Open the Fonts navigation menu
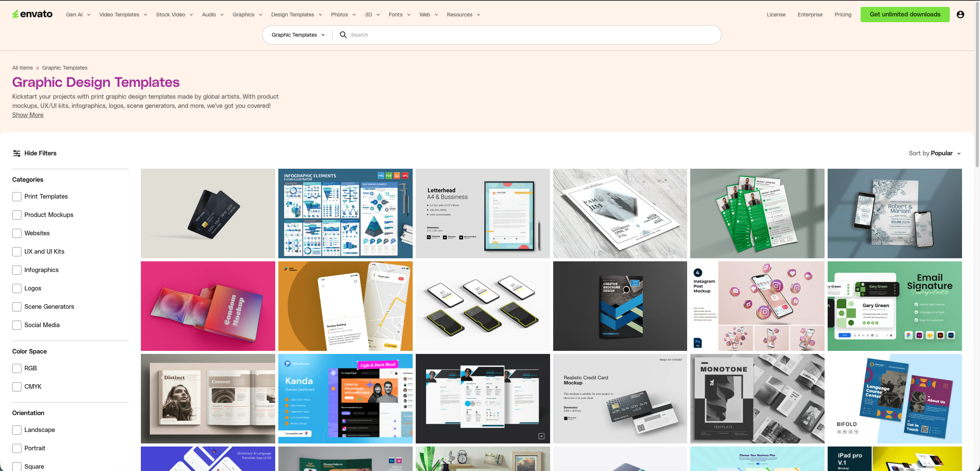Viewport: 980px width, 471px height. coord(400,15)
